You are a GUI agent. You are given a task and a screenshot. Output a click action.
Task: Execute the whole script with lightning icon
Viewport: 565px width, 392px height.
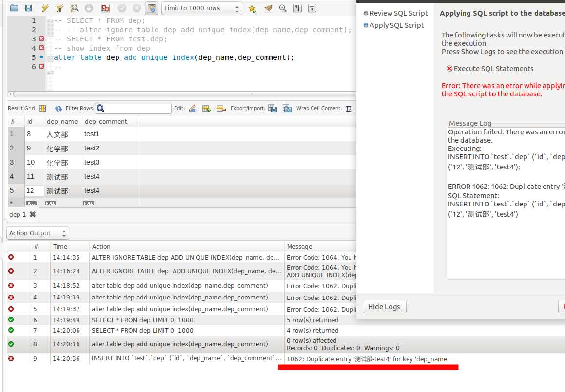[45, 8]
